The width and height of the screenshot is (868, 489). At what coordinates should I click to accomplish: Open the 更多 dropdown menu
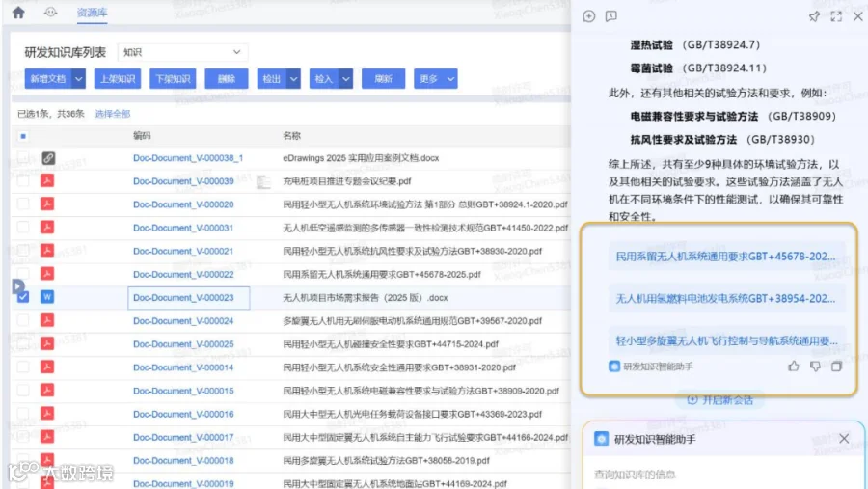pos(436,79)
